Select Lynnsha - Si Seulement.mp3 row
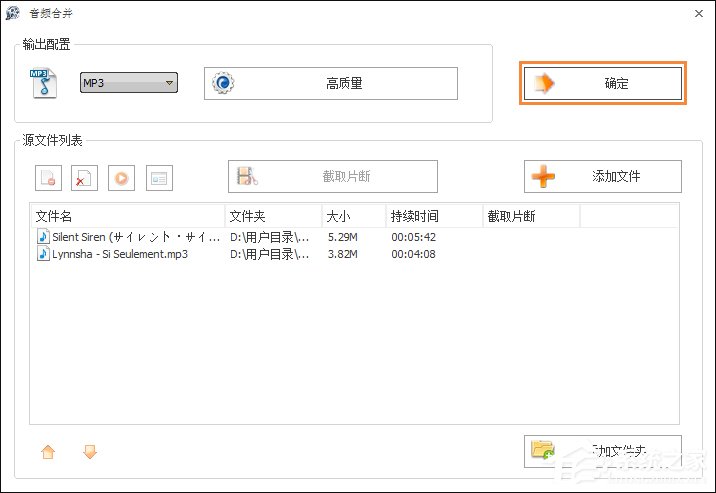The image size is (716, 493). click(354, 254)
